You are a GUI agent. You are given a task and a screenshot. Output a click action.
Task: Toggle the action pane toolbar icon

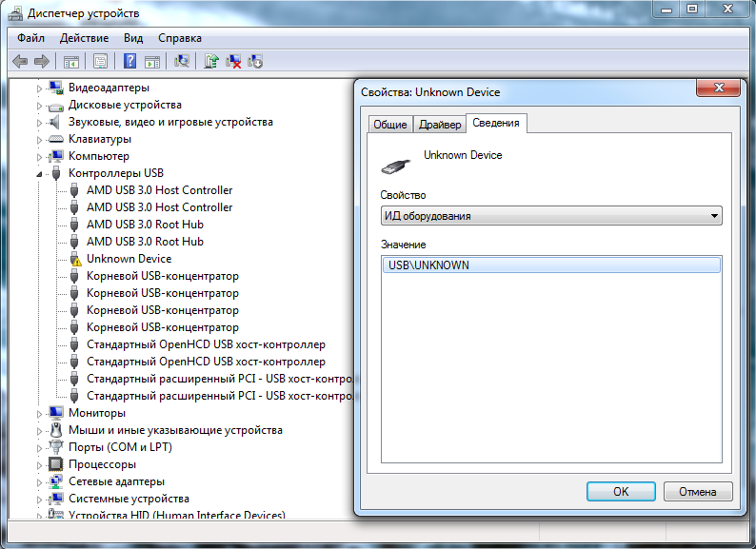tap(152, 61)
